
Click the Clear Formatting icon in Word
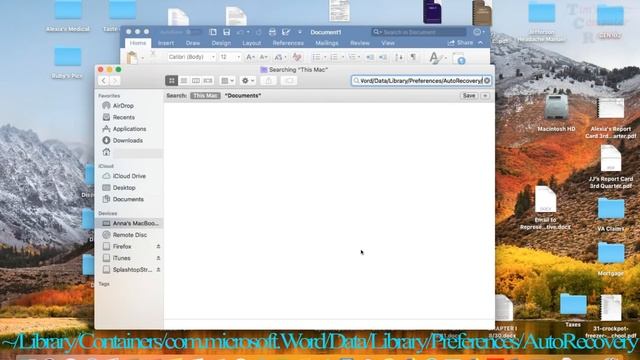297,57
